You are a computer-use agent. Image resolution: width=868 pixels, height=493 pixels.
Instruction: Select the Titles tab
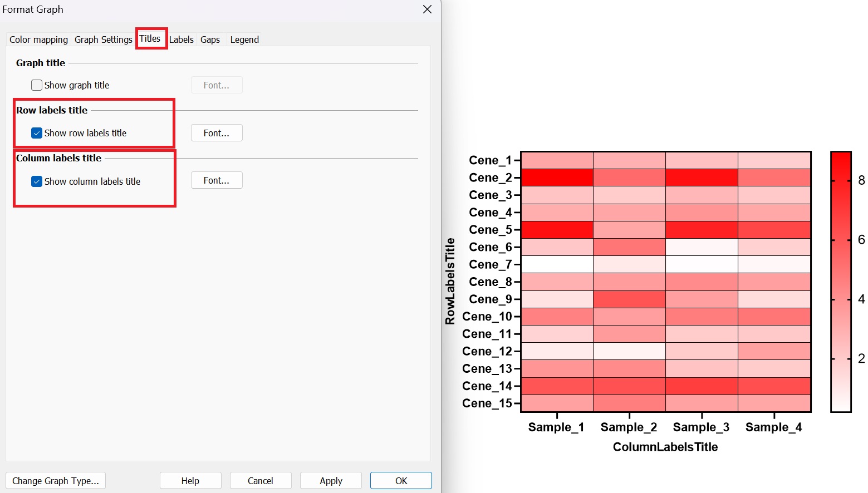[150, 38]
